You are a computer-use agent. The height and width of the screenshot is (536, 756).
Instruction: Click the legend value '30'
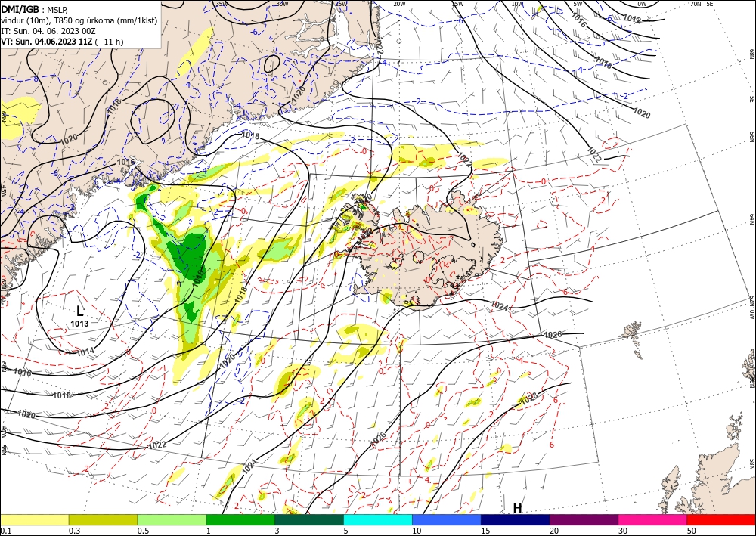(x=623, y=531)
